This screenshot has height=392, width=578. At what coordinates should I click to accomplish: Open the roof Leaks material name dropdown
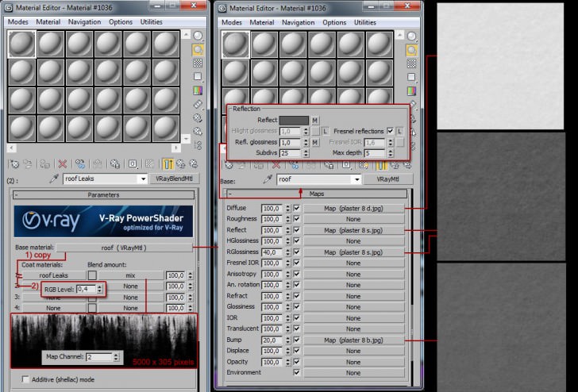point(143,179)
